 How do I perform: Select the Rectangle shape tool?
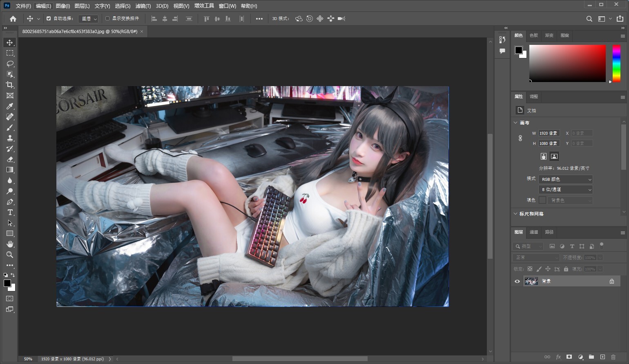10,233
